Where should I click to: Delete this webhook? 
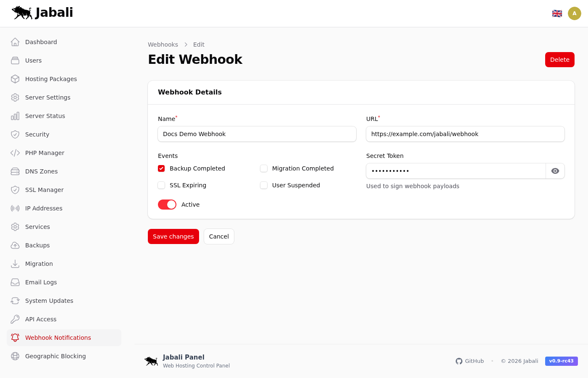pos(559,60)
